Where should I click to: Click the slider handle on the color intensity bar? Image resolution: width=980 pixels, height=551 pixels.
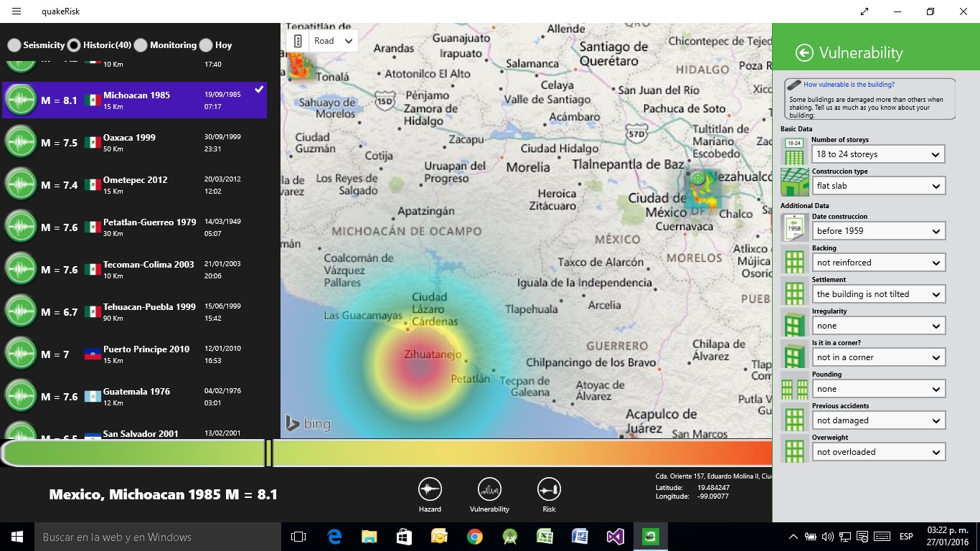click(269, 453)
